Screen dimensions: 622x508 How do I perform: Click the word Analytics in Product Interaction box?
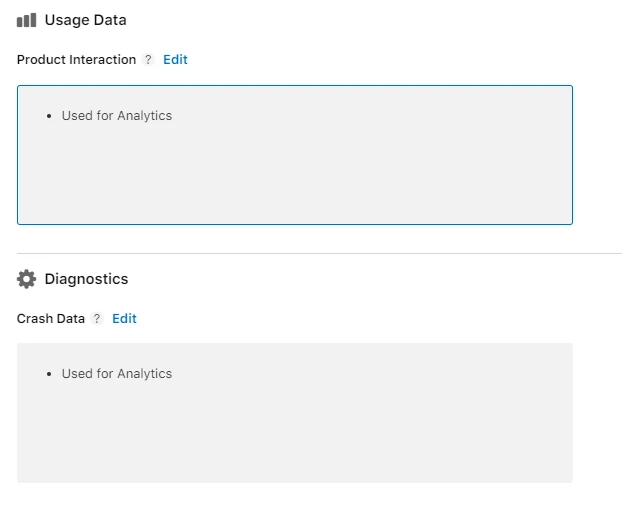point(144,116)
